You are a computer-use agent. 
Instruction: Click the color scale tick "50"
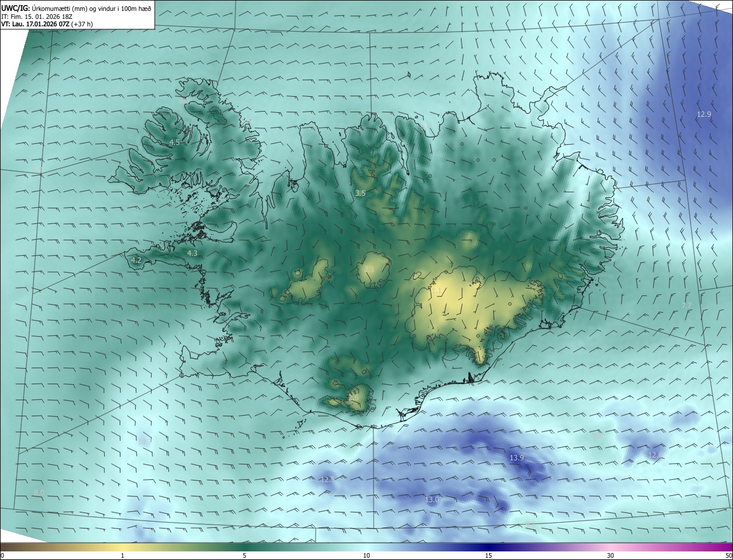[x=728, y=555]
